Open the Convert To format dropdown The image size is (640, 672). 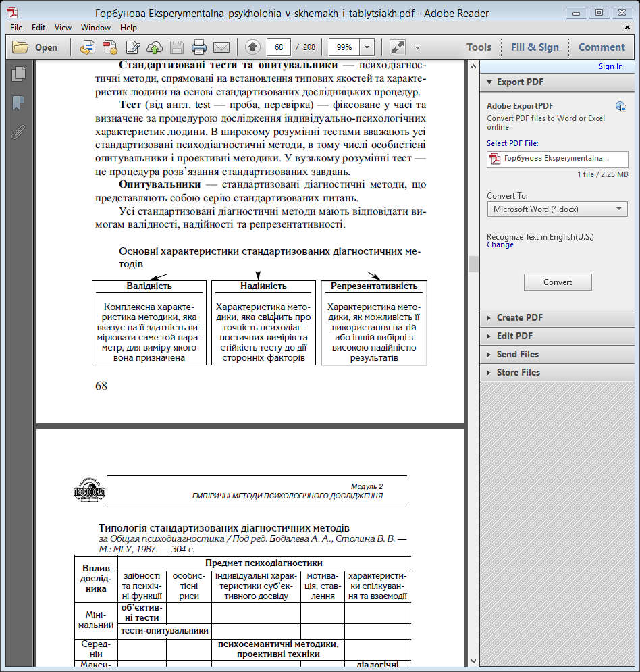(557, 209)
